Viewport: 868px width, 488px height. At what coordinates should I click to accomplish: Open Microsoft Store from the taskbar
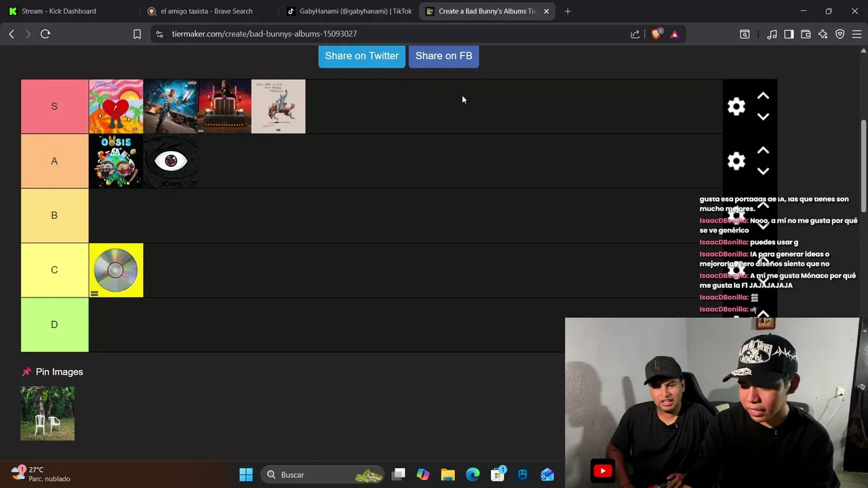coord(498,474)
